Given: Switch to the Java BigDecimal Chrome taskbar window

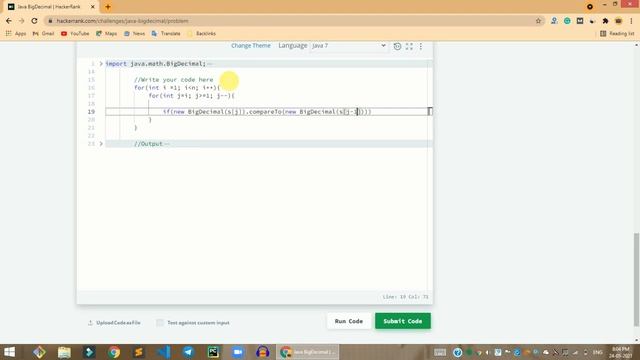Looking at the screenshot, I should [x=307, y=352].
